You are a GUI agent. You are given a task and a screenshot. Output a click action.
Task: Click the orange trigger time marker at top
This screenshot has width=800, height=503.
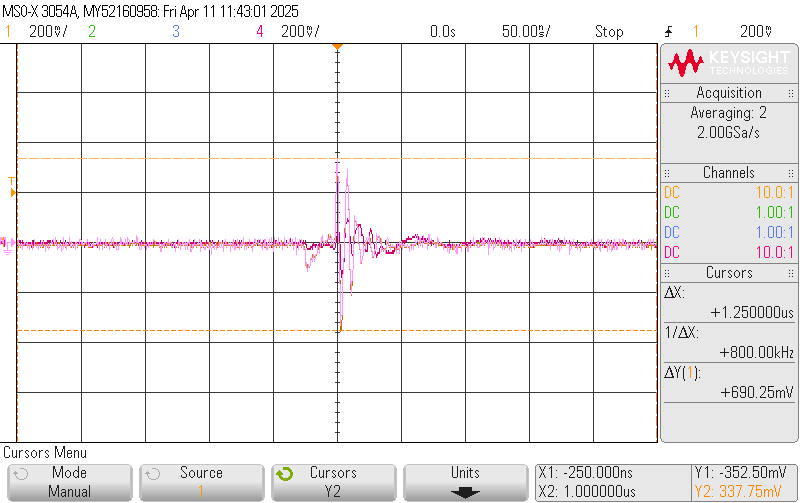[x=337, y=47]
